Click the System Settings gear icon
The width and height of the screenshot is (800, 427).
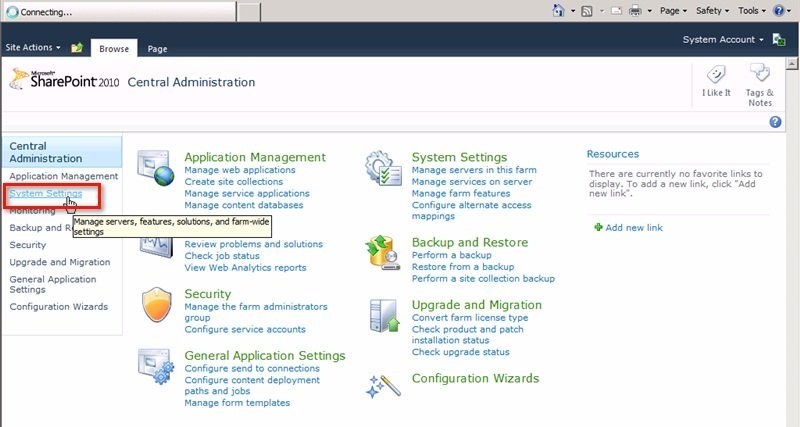click(384, 168)
